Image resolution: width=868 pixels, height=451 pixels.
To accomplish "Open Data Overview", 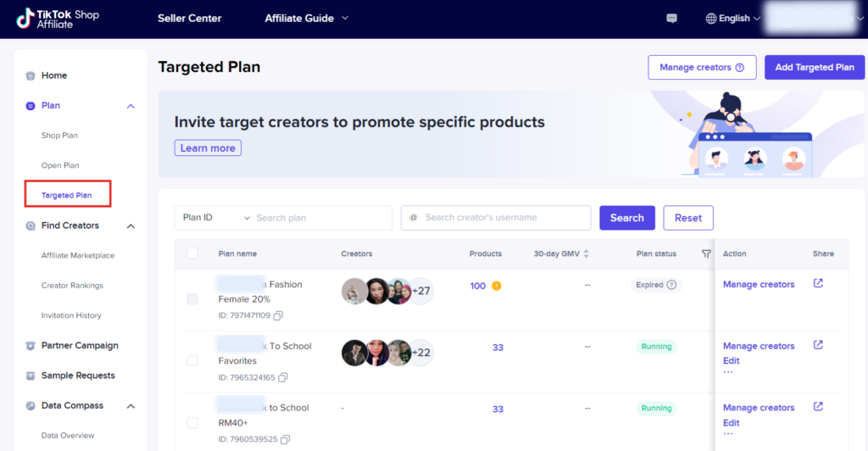I will point(68,436).
